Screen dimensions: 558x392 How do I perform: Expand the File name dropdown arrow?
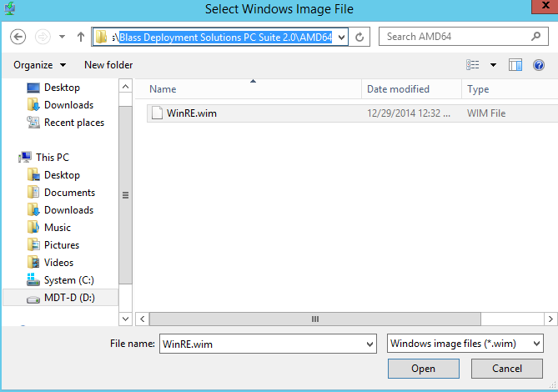pyautogui.click(x=370, y=344)
